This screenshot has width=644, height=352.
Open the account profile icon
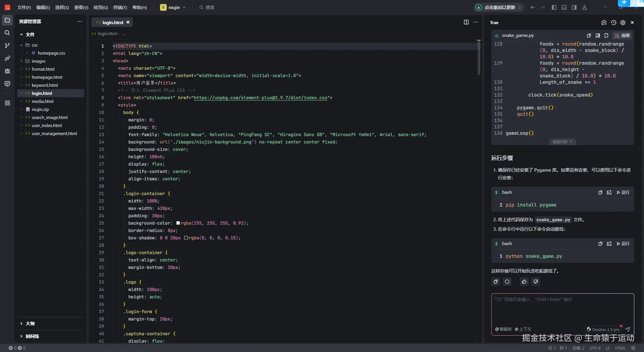585,7
